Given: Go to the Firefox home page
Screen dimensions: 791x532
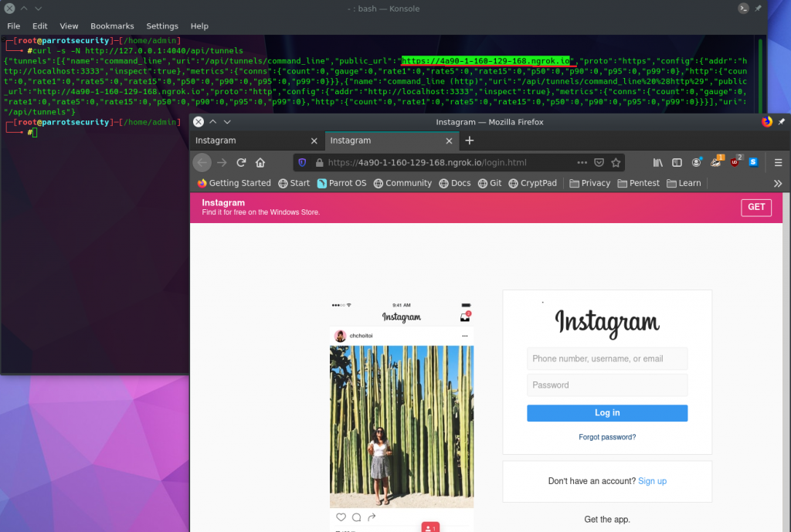Looking at the screenshot, I should 260,162.
